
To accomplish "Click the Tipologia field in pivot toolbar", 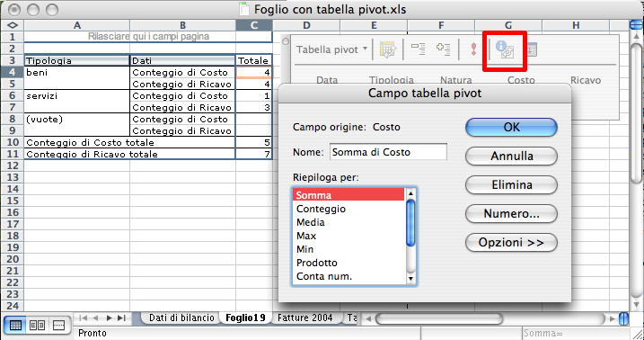I will click(x=392, y=80).
